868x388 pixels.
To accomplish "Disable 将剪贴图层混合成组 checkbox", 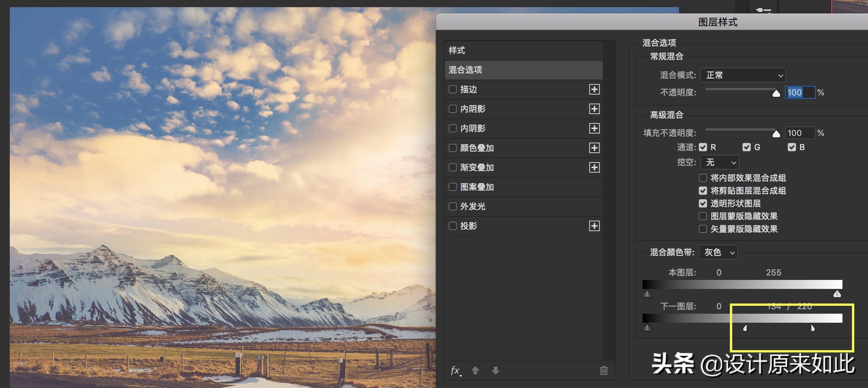I will [x=703, y=191].
